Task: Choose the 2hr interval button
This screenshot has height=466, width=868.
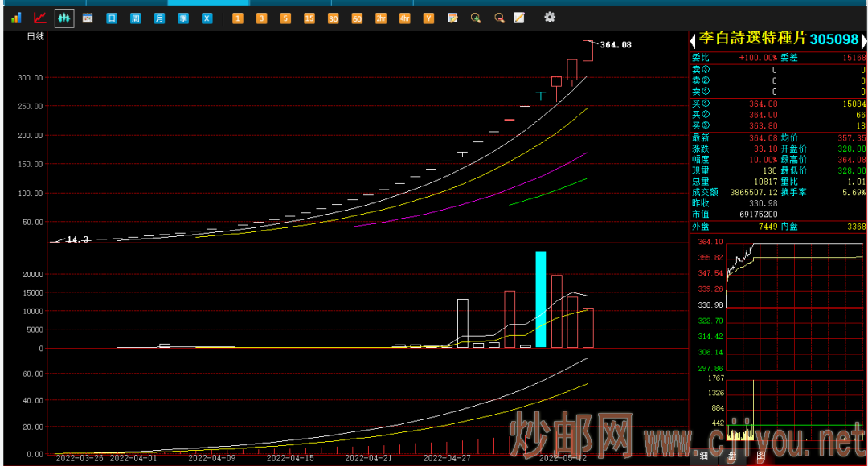Action: (381, 18)
